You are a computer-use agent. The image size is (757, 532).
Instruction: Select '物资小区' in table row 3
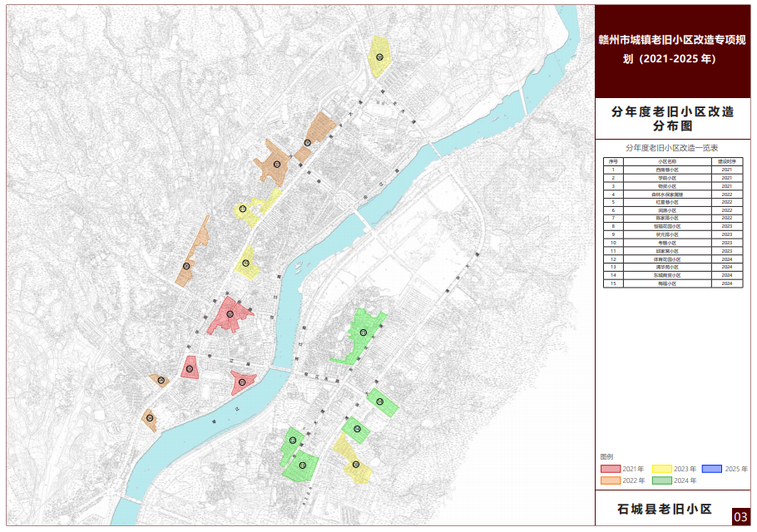click(x=667, y=186)
